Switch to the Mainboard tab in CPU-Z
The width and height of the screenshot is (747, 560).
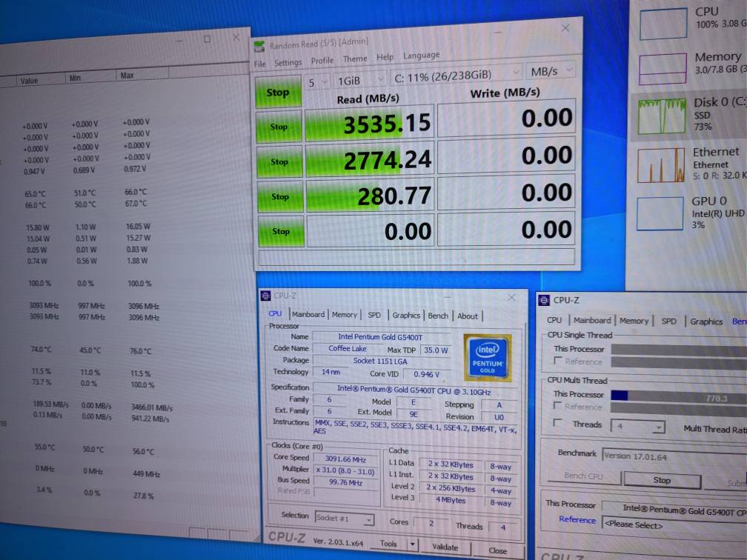tap(308, 315)
